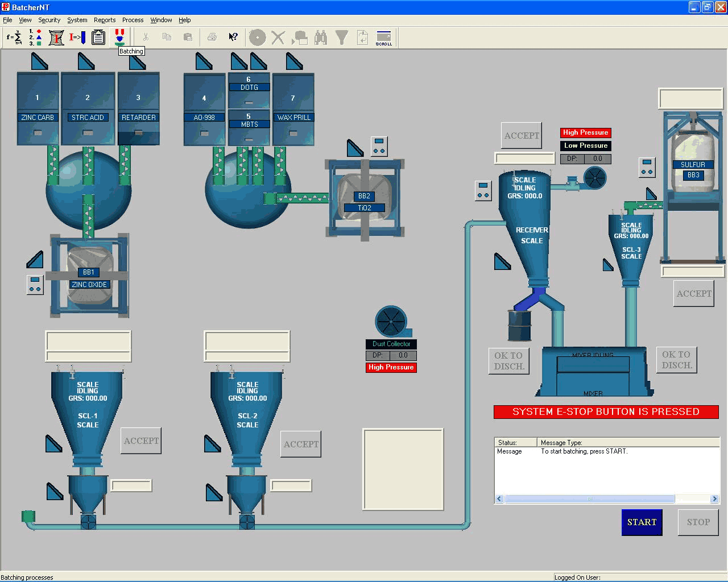Select the RETARDER bin 3 label

click(x=138, y=118)
